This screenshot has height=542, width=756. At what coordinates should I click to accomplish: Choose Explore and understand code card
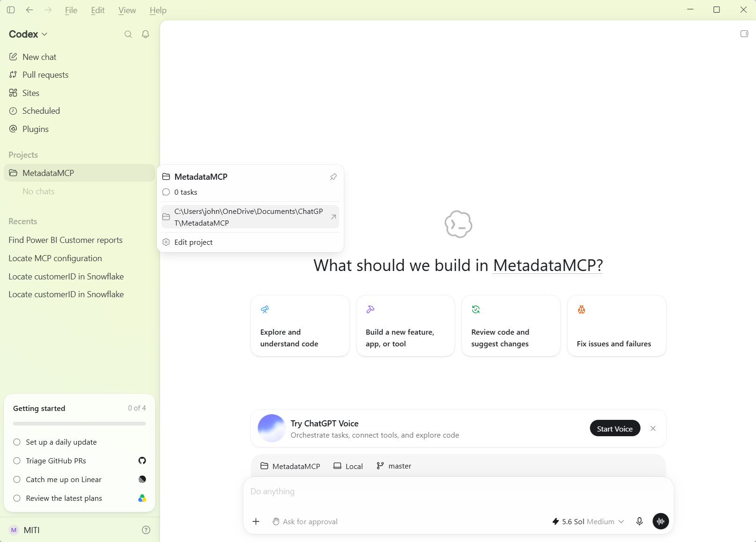pos(300,326)
